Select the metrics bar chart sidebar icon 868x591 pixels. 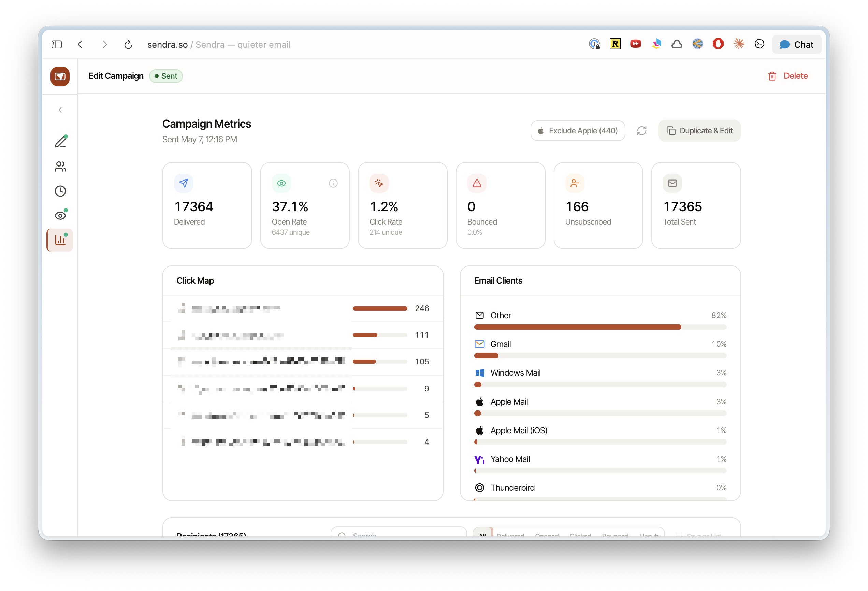point(60,240)
